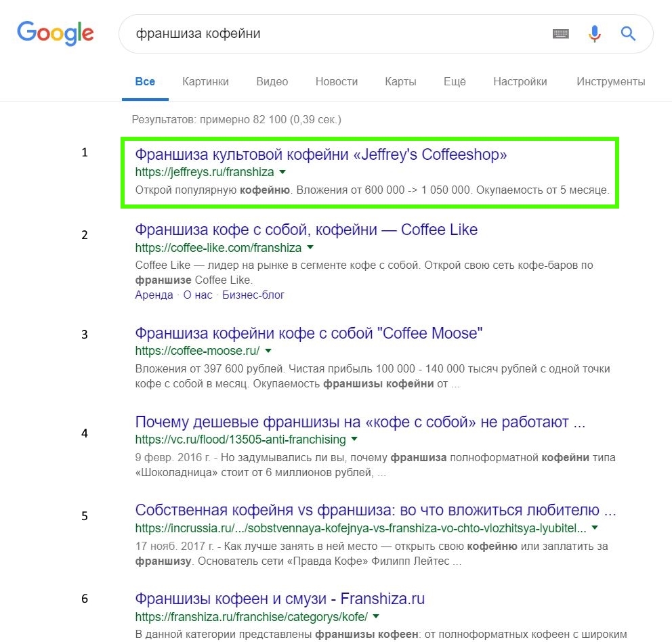Click the magnifying glass search button
672x642 pixels.
coord(628,33)
